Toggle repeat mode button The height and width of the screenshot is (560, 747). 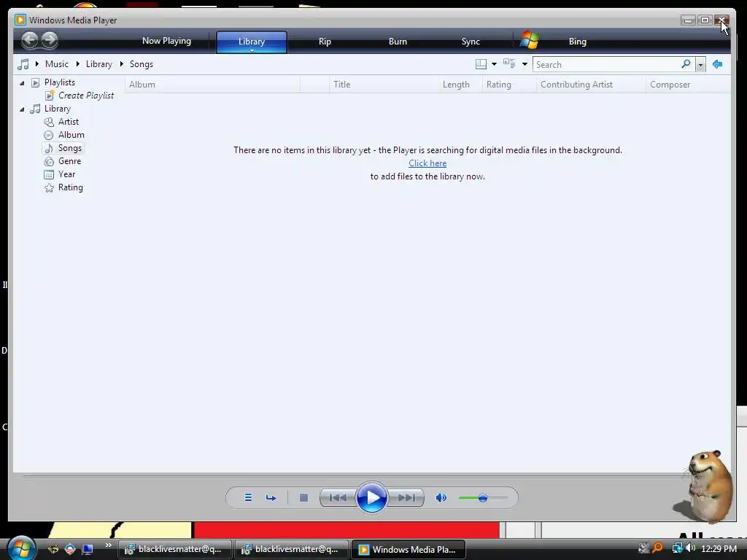(x=271, y=497)
